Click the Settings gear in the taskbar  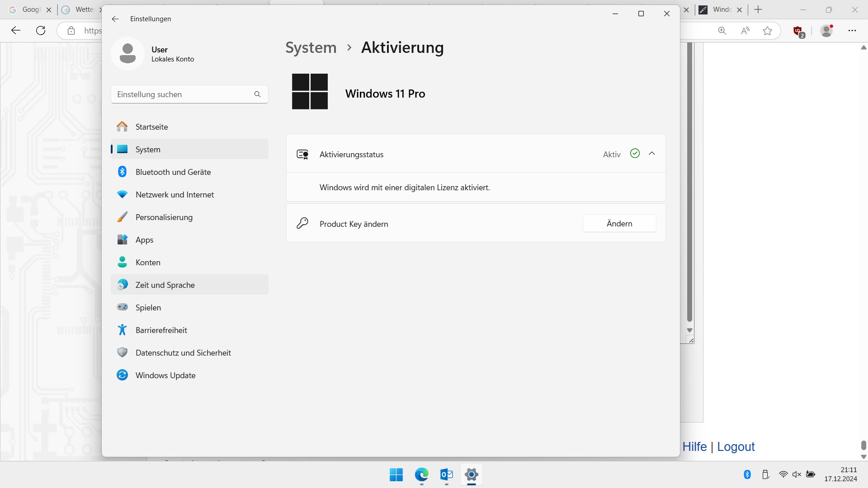[472, 475]
